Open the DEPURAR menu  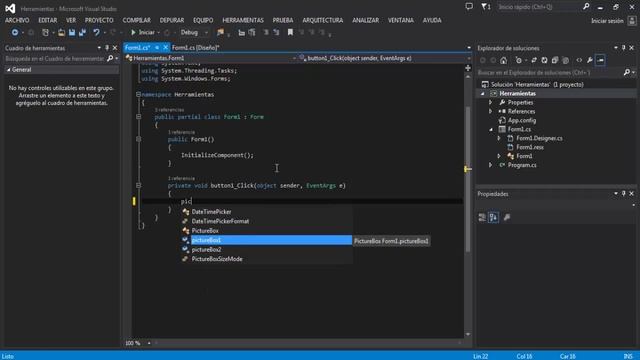point(172,20)
